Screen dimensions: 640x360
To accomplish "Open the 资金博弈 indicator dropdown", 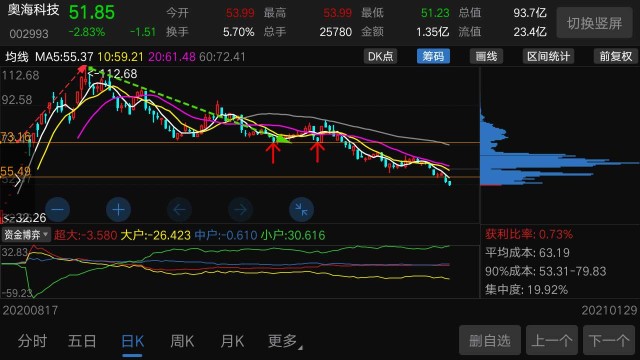I will (26, 235).
